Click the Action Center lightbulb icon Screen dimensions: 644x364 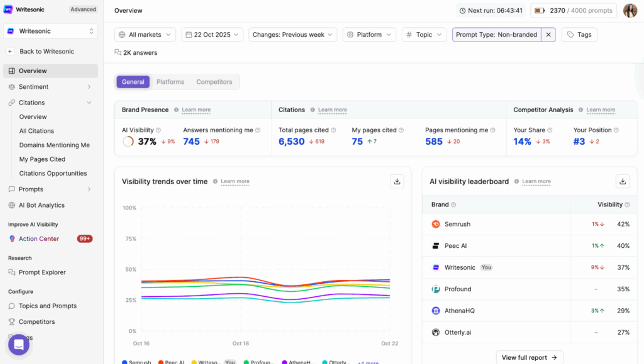12,239
